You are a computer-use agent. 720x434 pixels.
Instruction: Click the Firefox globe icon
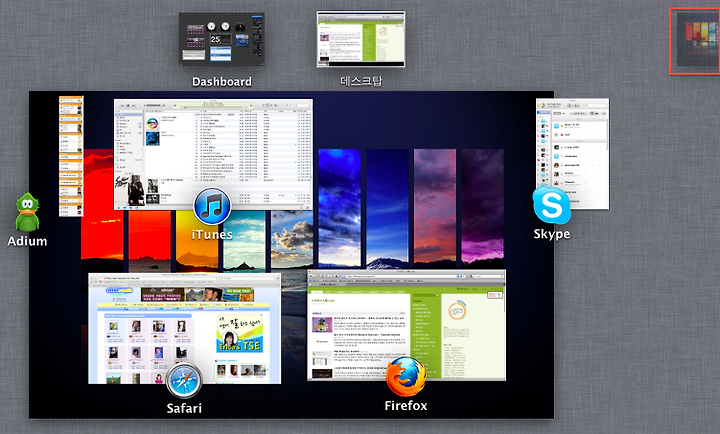(406, 378)
